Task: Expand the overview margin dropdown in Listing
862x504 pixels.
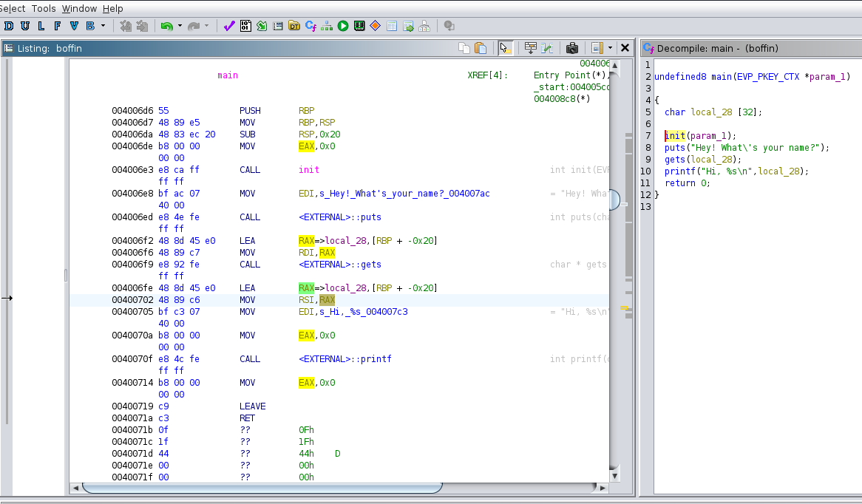Action: click(x=610, y=48)
